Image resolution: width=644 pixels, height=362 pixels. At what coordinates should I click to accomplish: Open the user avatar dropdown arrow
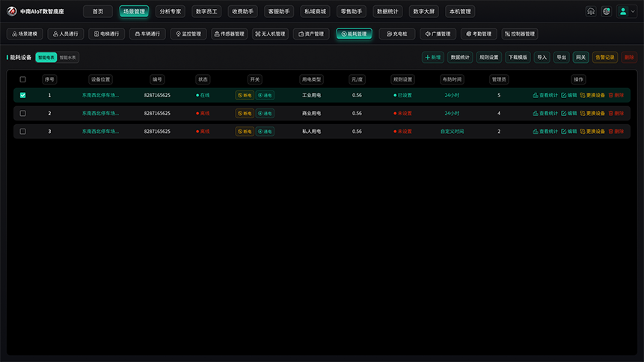click(633, 11)
